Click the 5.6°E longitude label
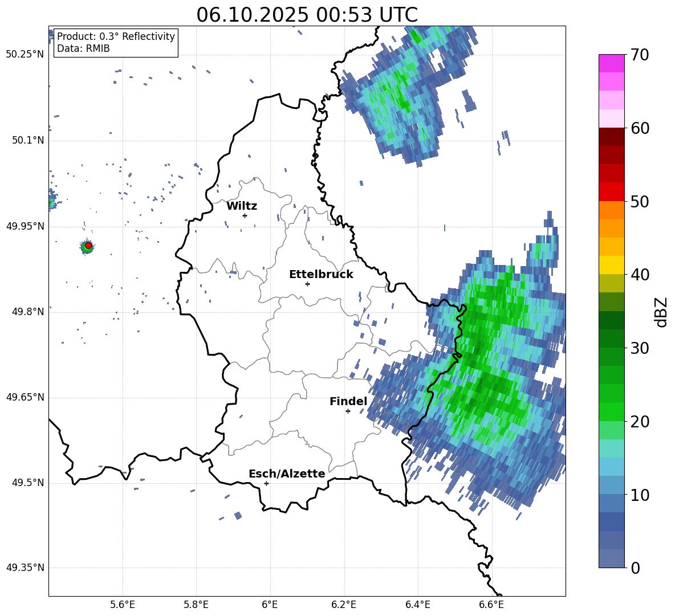 click(123, 605)
